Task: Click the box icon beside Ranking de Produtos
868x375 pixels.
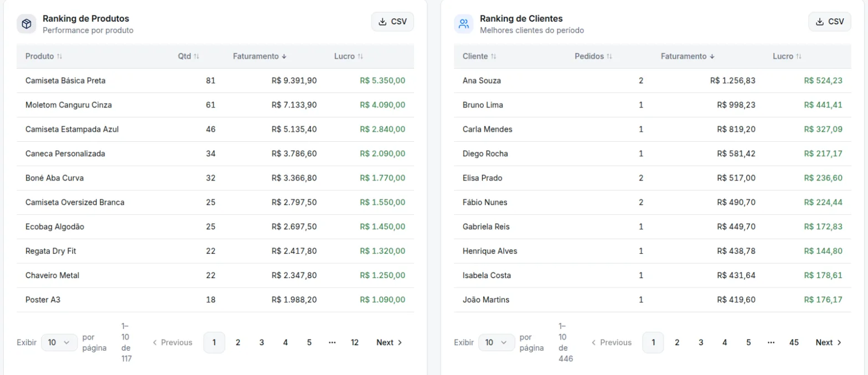Action: click(26, 24)
